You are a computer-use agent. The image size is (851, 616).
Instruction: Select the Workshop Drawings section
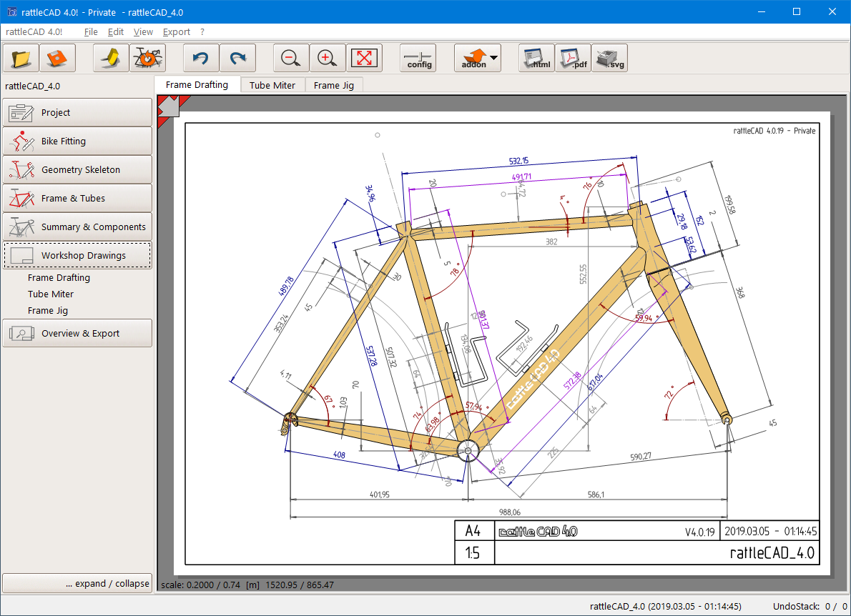[x=78, y=255]
